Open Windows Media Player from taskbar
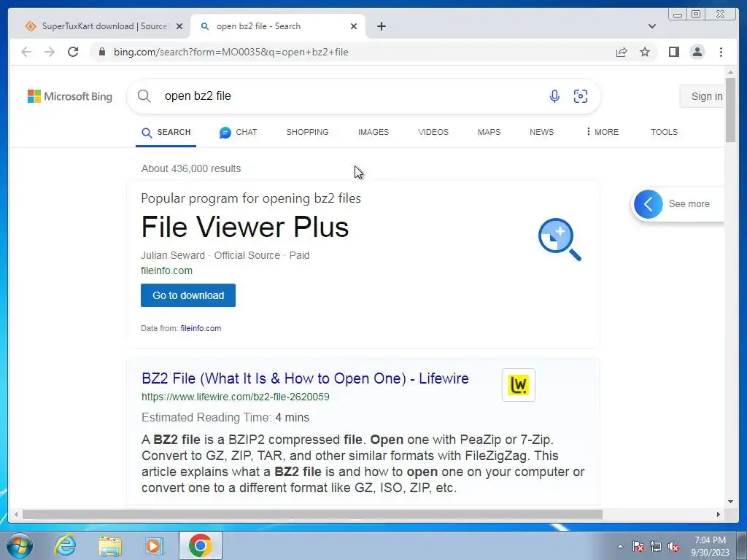The height and width of the screenshot is (560, 747). 153,545
